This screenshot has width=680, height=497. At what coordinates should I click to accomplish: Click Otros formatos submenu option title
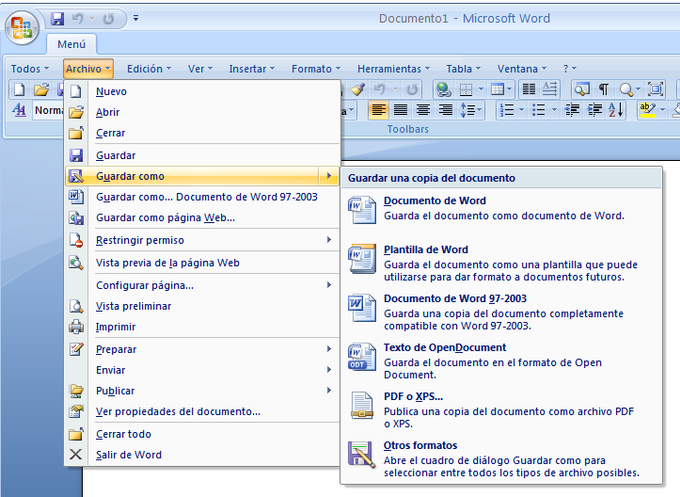click(x=420, y=445)
